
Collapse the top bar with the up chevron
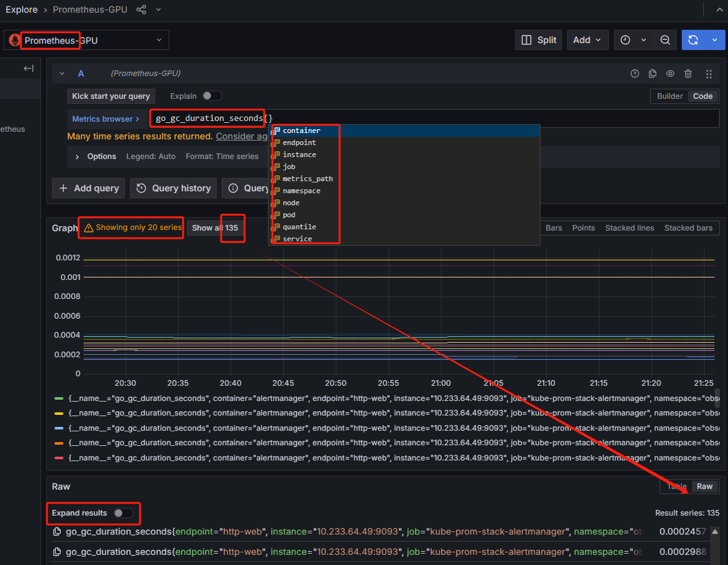719,10
